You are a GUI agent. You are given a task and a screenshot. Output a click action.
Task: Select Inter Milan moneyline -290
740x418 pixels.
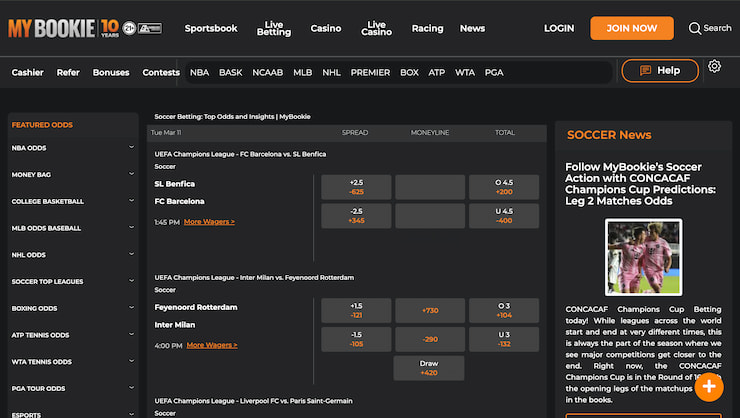[430, 339]
